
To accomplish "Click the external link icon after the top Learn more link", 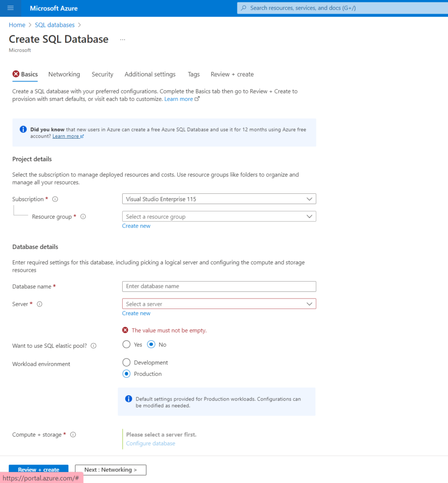I will pos(197,99).
